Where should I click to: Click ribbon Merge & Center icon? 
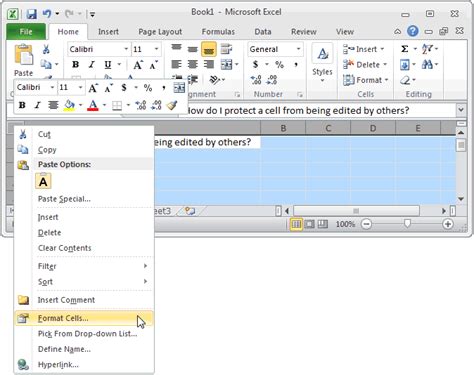[226, 64]
